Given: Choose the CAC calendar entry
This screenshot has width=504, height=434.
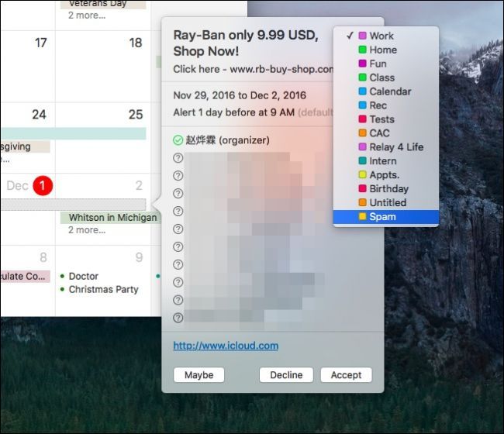Looking at the screenshot, I should coord(385,133).
